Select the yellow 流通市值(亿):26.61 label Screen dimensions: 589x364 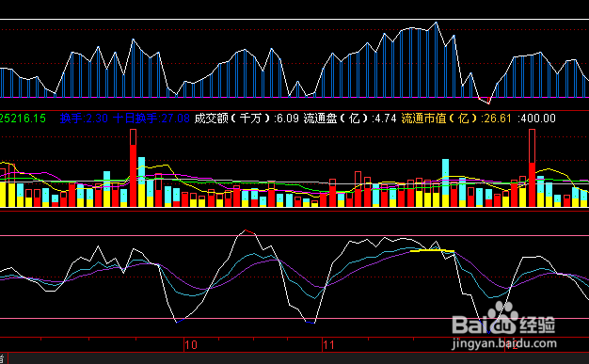[x=456, y=119]
